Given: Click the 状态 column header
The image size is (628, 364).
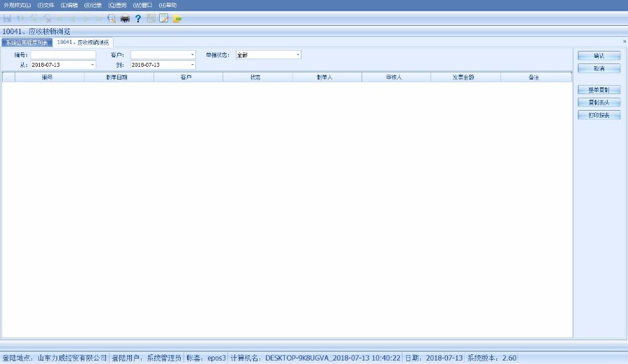Looking at the screenshot, I should pyautogui.click(x=257, y=77).
